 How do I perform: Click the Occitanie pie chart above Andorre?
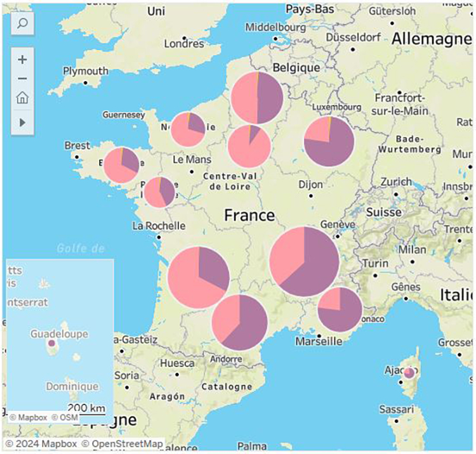pos(240,323)
